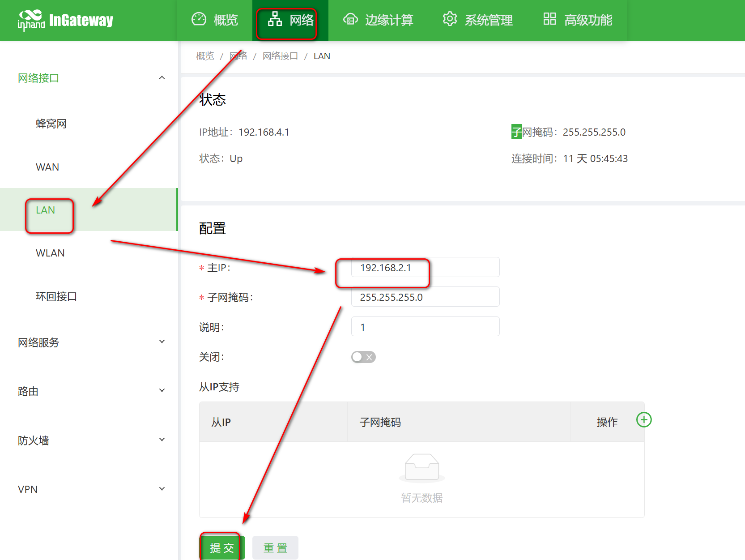
Task: Click the 状态: Up text
Action: click(221, 158)
